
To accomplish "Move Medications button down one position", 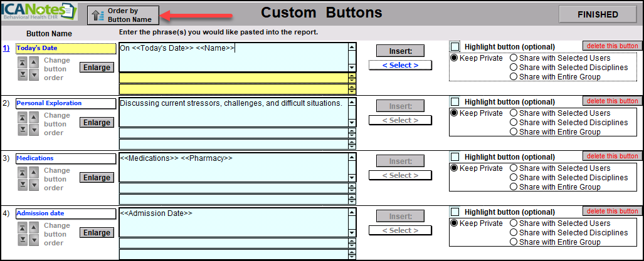I will coord(34,184).
